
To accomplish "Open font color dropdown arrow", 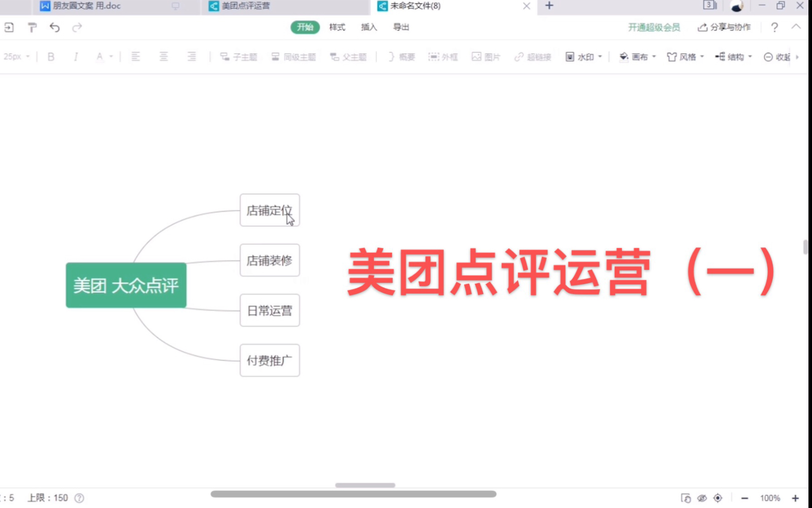I will click(111, 57).
